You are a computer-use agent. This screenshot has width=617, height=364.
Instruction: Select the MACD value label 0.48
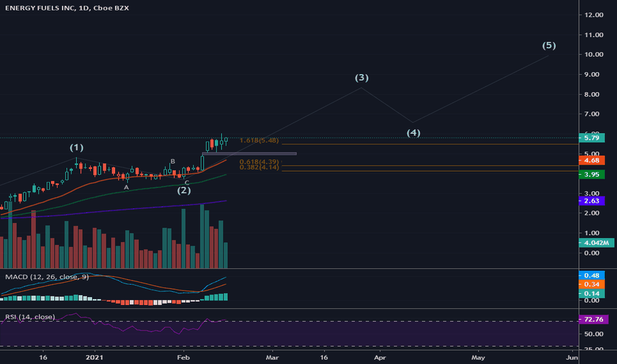coord(591,275)
